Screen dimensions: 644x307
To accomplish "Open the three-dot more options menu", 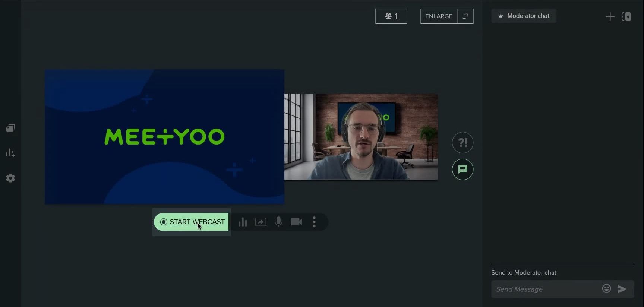I will (x=314, y=222).
